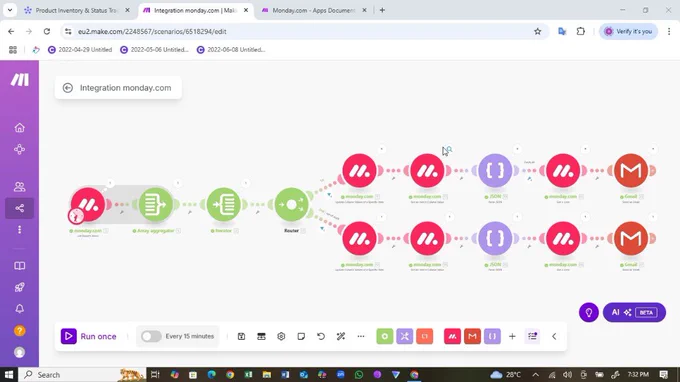Collapse the bottom toolbar with chevron arrow
Screen dimensions: 680x382
pos(554,336)
